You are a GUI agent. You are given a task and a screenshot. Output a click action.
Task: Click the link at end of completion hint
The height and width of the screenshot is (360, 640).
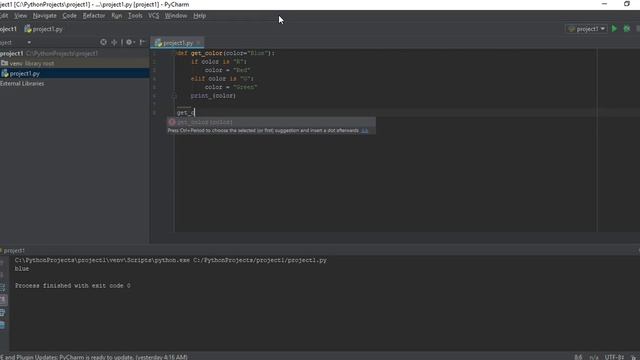tap(364, 131)
